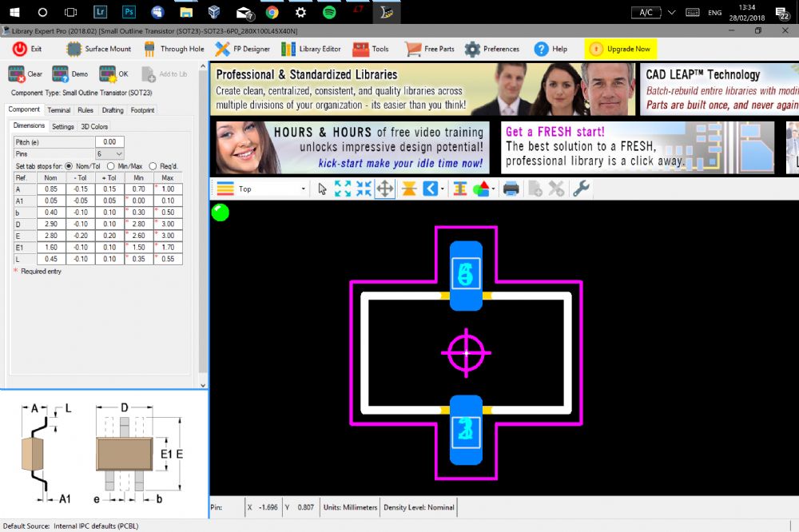Click the Pitch (e) value field
This screenshot has width=799, height=532.
[109, 142]
